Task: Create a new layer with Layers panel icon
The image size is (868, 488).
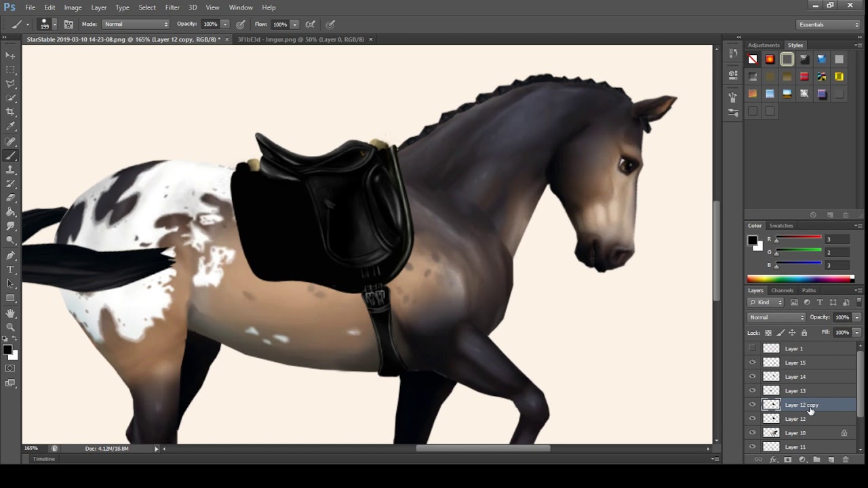Action: click(x=831, y=460)
